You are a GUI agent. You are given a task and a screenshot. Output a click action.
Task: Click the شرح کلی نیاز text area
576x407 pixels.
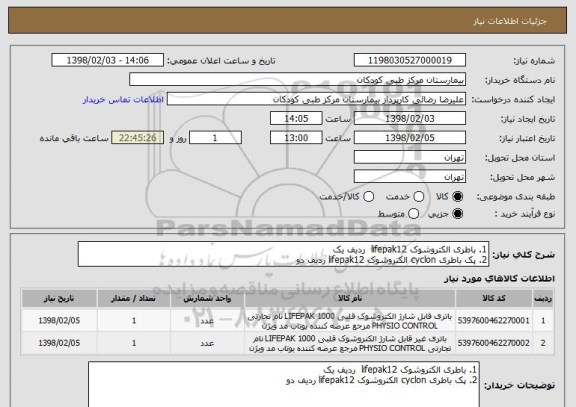[283, 254]
